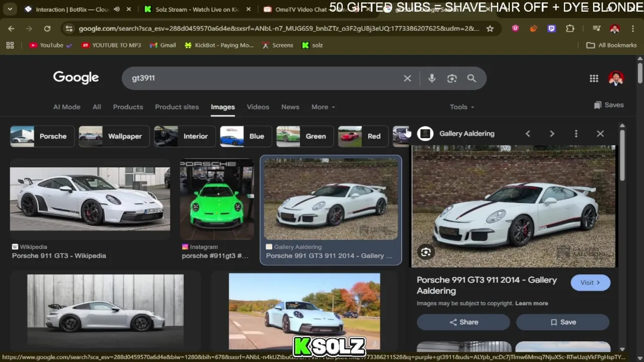The image size is (644, 362).
Task: Open the KickBot bookmark
Action: (x=219, y=45)
